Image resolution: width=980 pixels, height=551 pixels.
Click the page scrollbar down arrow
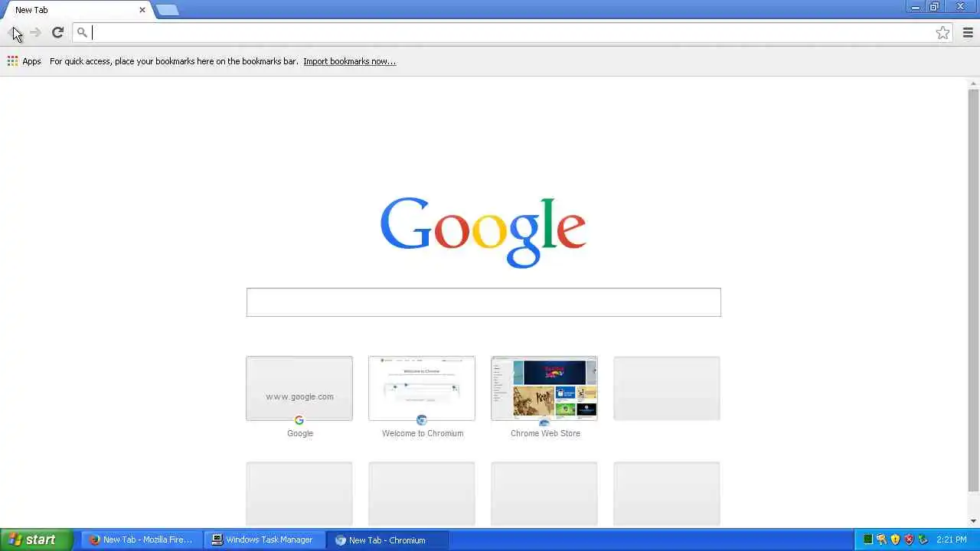974,521
